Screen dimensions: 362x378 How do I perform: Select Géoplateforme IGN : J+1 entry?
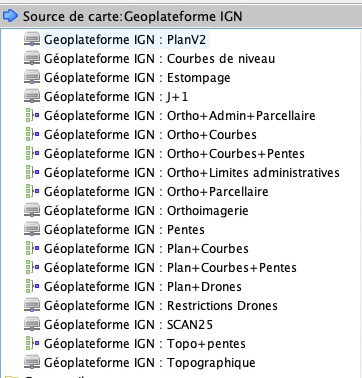(116, 97)
